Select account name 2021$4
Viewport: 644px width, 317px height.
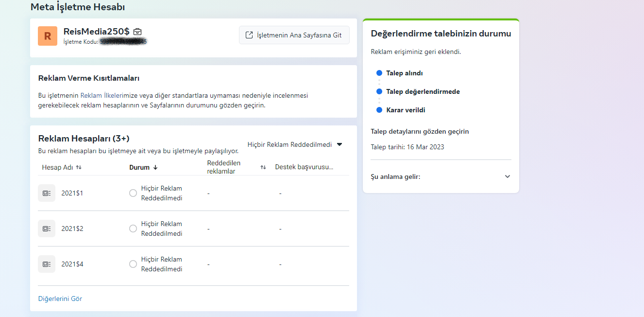click(x=72, y=264)
